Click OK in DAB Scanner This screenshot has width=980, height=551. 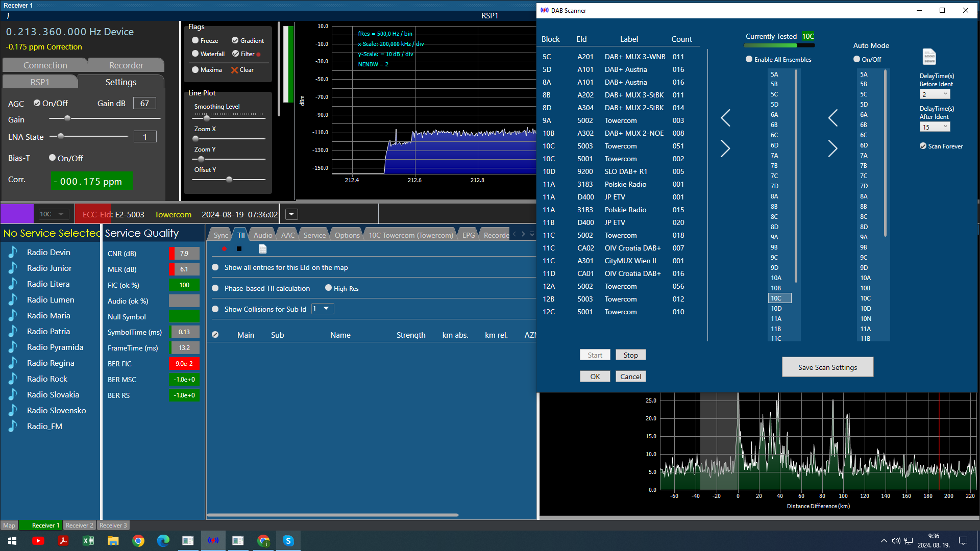595,377
